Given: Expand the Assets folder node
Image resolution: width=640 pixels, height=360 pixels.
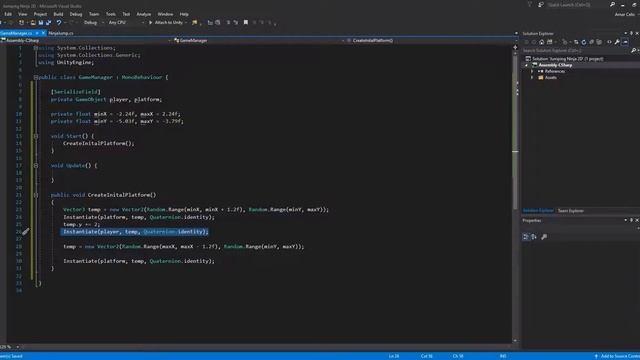Looking at the screenshot, I should [532, 78].
